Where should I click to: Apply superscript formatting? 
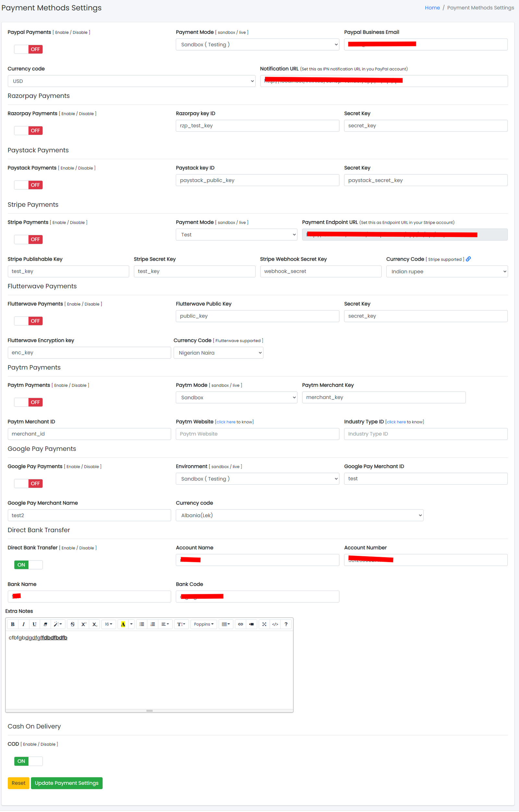pos(84,624)
